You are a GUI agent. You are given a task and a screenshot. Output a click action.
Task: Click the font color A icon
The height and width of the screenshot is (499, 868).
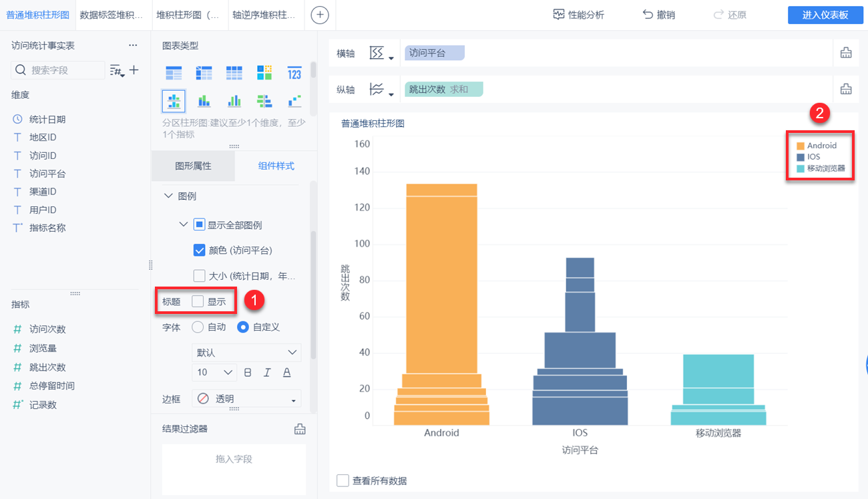[287, 372]
